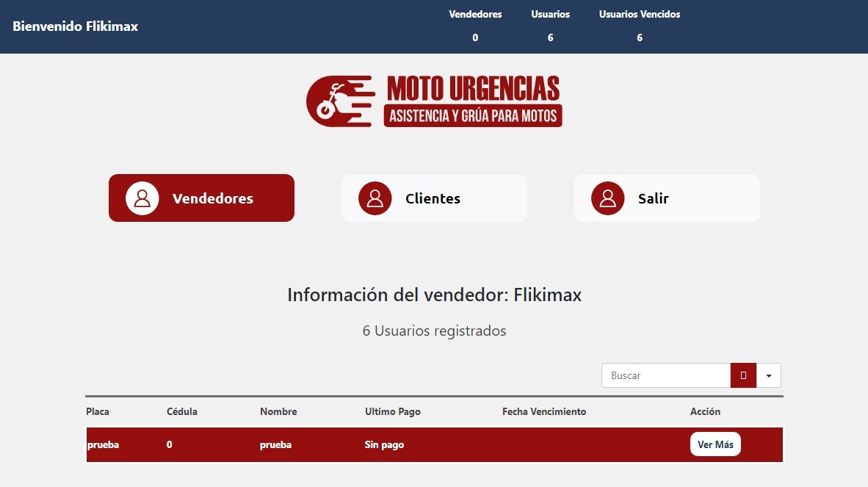Viewport: 868px width, 487px height.
Task: Open the Vendedores section
Action: (x=201, y=198)
